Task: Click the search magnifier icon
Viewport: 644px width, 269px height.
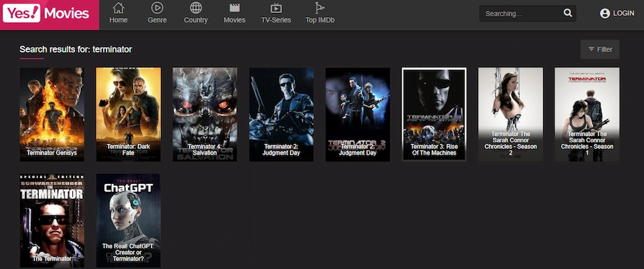Action: click(567, 13)
